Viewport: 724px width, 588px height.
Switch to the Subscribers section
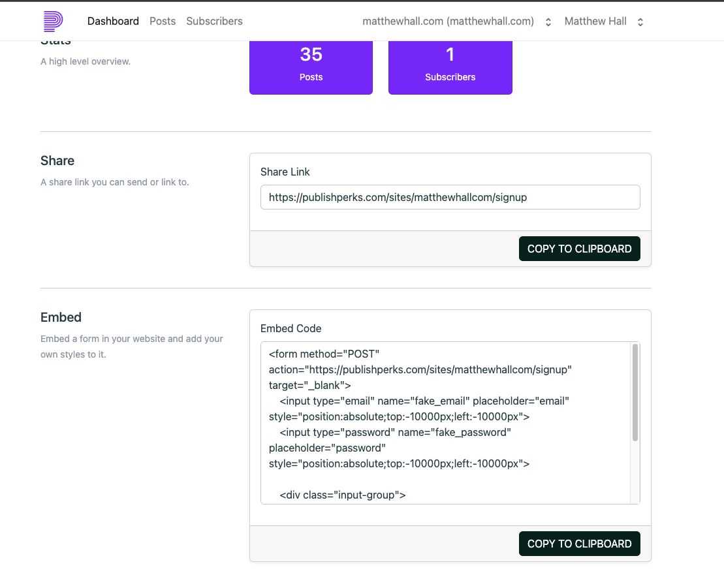pos(214,21)
